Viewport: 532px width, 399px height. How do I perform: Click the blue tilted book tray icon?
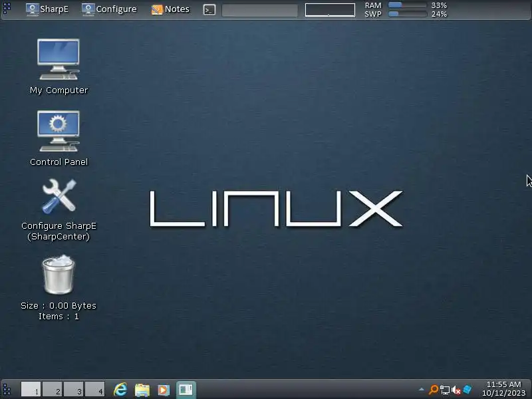click(467, 390)
